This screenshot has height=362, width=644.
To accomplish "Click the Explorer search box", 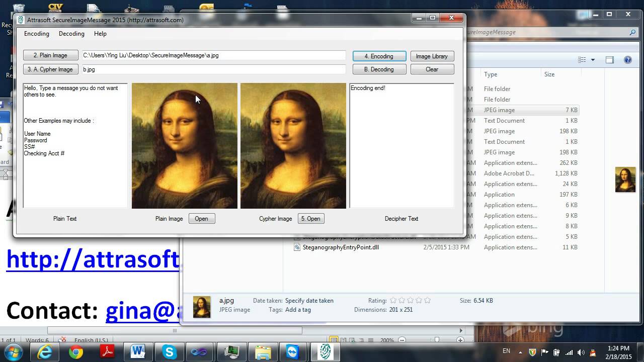I will click(x=552, y=32).
